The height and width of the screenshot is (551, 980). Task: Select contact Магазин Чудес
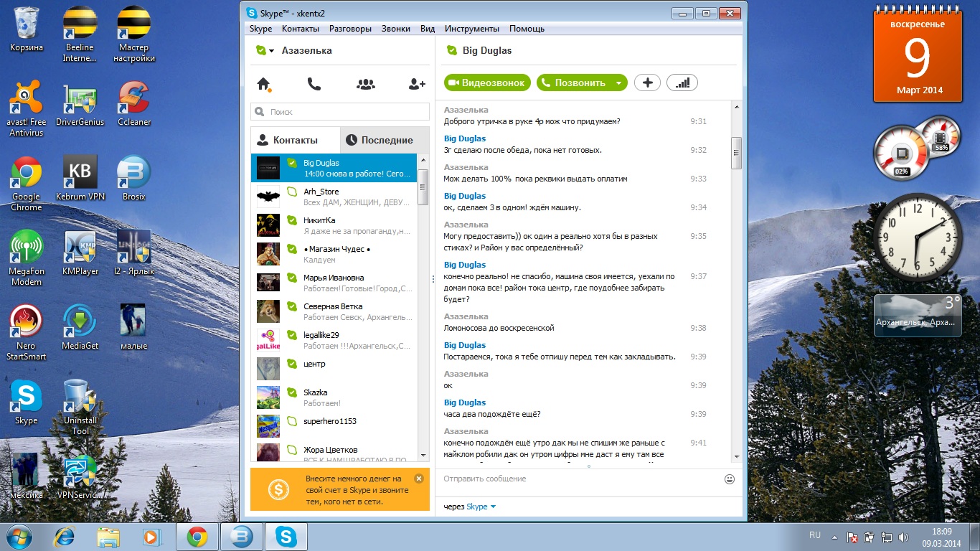tap(334, 254)
